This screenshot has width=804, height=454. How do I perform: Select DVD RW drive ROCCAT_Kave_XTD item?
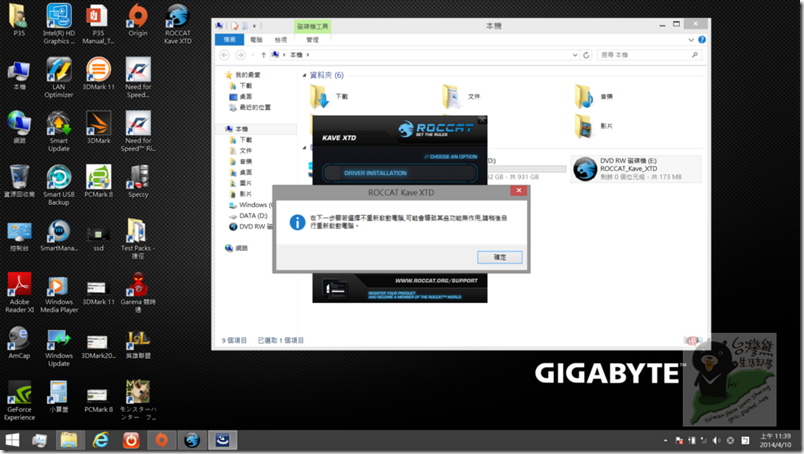click(635, 169)
